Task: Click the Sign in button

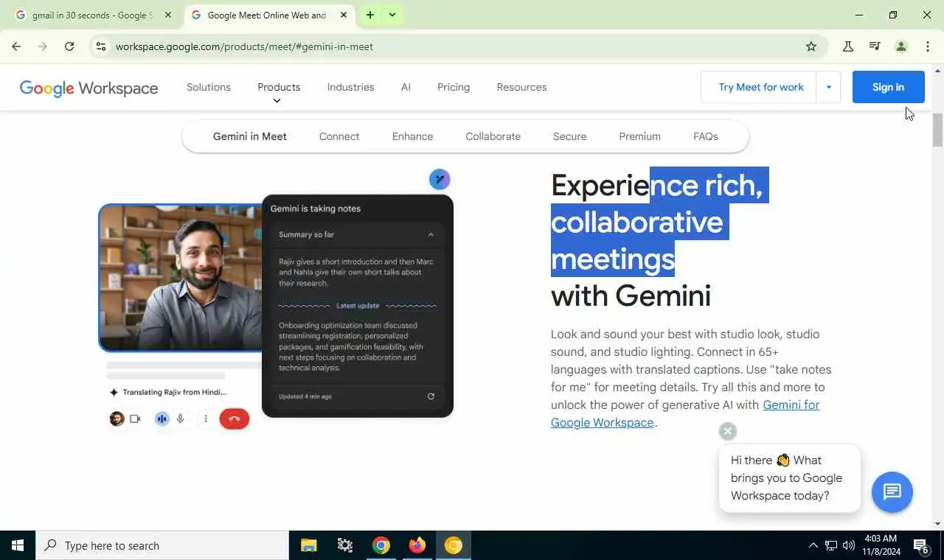Action: click(x=888, y=87)
